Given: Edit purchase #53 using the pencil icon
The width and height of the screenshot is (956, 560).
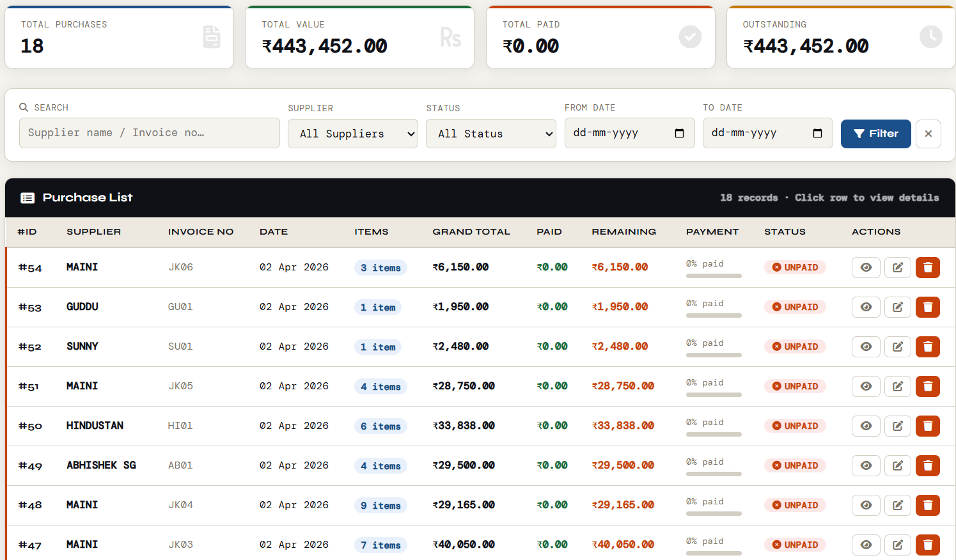Looking at the screenshot, I should point(897,307).
